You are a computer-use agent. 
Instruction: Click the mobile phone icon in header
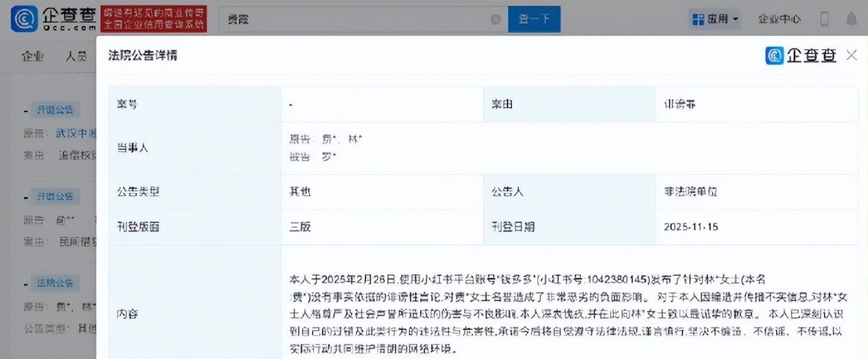point(825,20)
